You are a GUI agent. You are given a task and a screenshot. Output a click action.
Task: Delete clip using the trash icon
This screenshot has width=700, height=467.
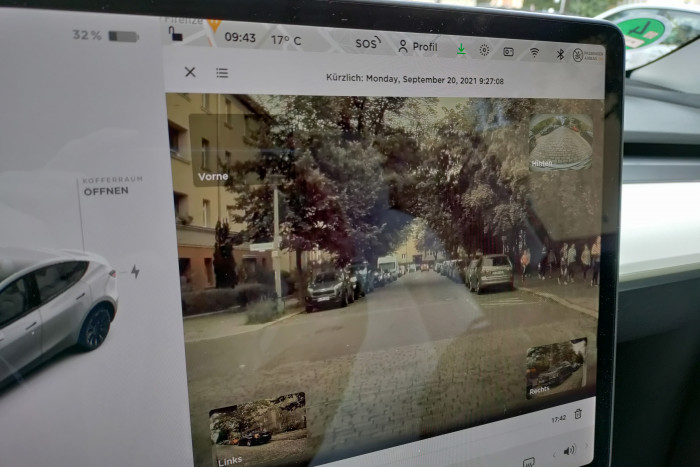(578, 414)
